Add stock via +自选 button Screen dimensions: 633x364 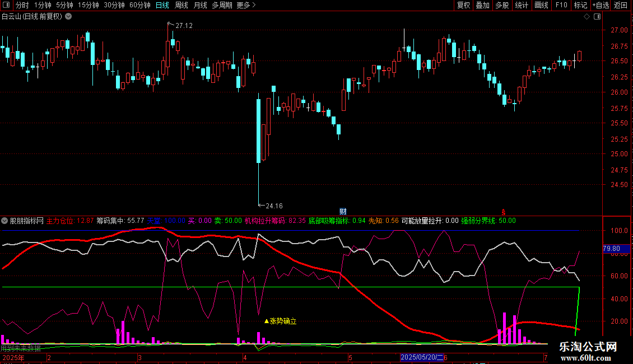click(x=601, y=5)
